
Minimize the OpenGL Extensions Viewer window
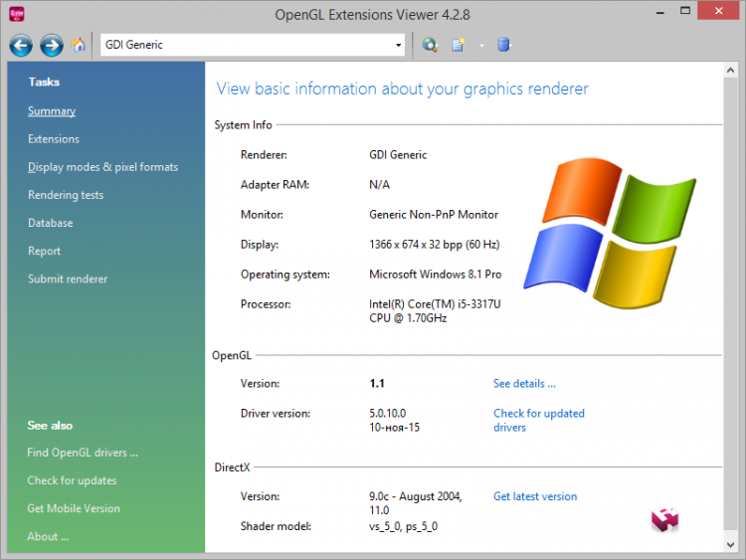point(659,11)
